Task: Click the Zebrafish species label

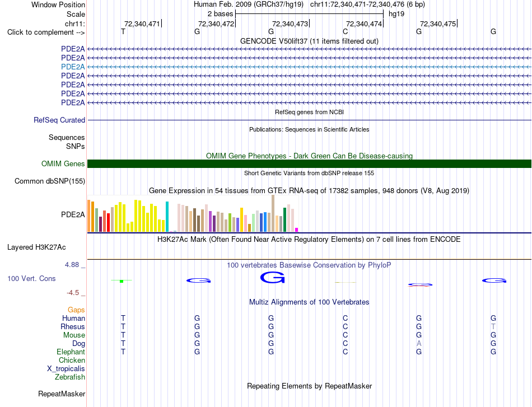Action: tap(70, 377)
